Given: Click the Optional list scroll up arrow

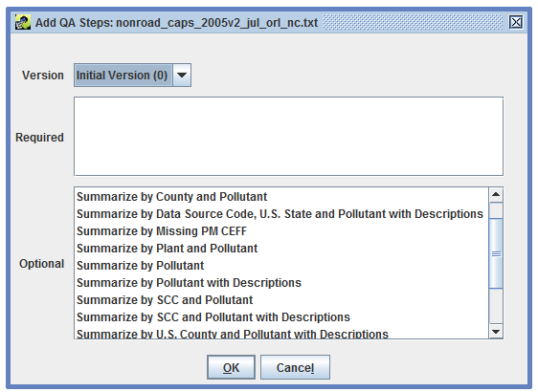Looking at the screenshot, I should tap(496, 195).
